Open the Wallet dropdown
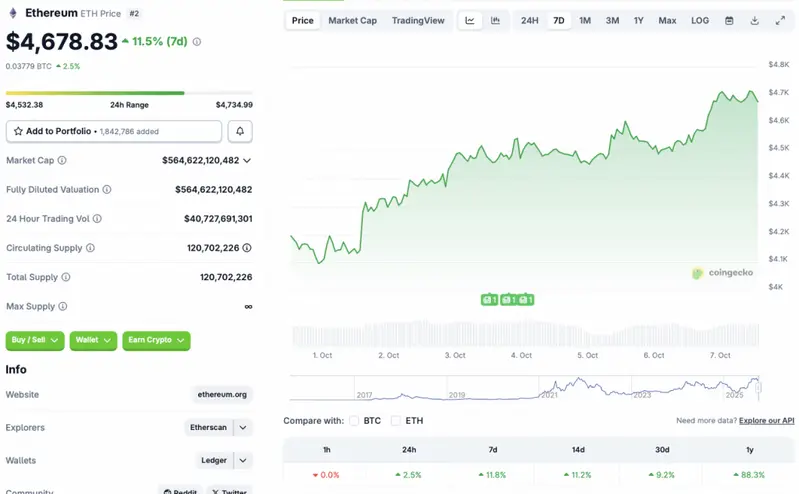799x494 pixels. [x=93, y=340]
